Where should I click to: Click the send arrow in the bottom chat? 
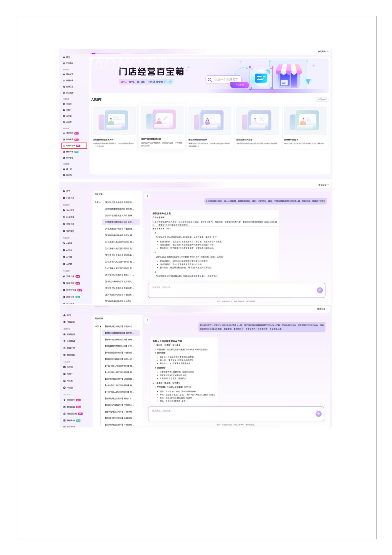[318, 414]
